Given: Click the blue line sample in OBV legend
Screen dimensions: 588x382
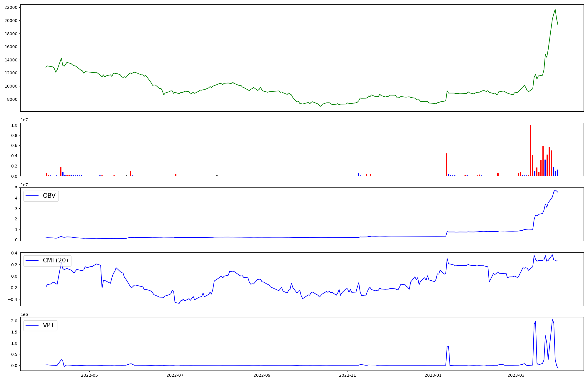Looking at the screenshot, I should click(x=32, y=196).
